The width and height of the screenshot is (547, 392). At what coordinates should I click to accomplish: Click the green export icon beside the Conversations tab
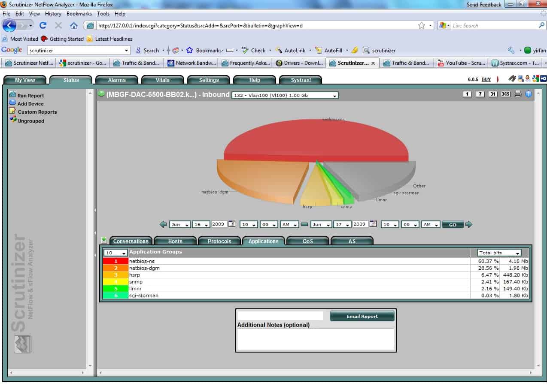[103, 241]
